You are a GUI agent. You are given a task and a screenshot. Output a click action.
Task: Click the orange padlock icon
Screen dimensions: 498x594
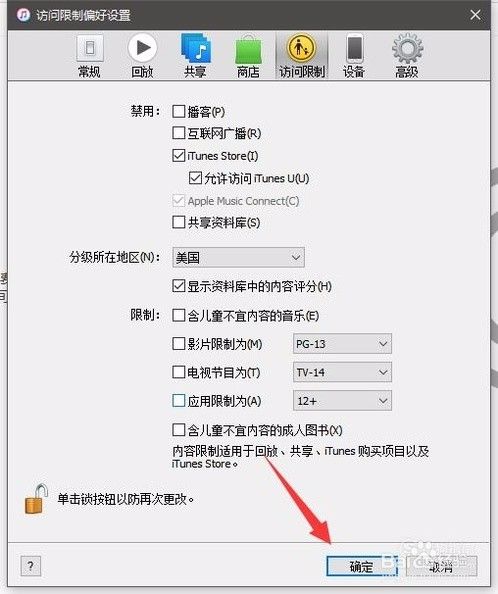(36, 499)
